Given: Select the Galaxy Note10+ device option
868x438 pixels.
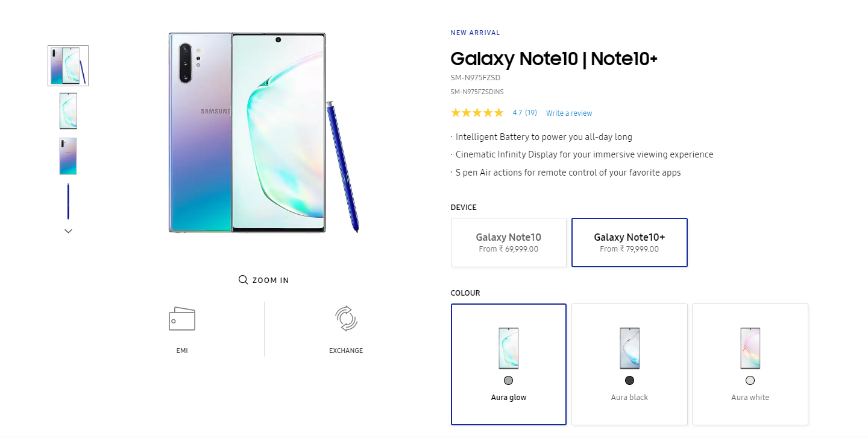Looking at the screenshot, I should (629, 242).
